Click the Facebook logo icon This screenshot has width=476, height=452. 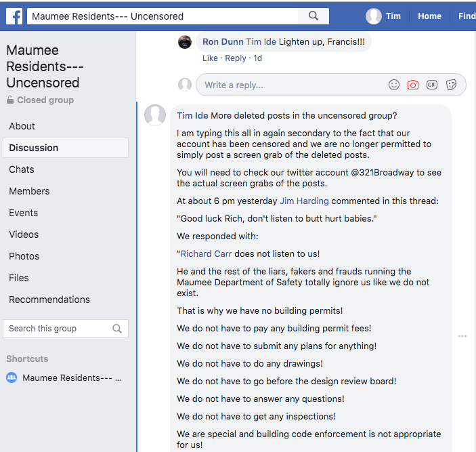coord(14,16)
